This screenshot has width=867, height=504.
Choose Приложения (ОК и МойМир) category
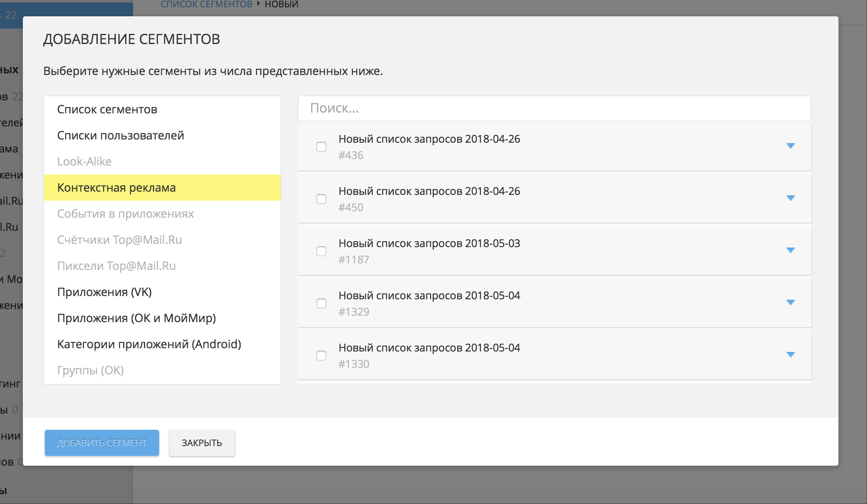pos(137,318)
